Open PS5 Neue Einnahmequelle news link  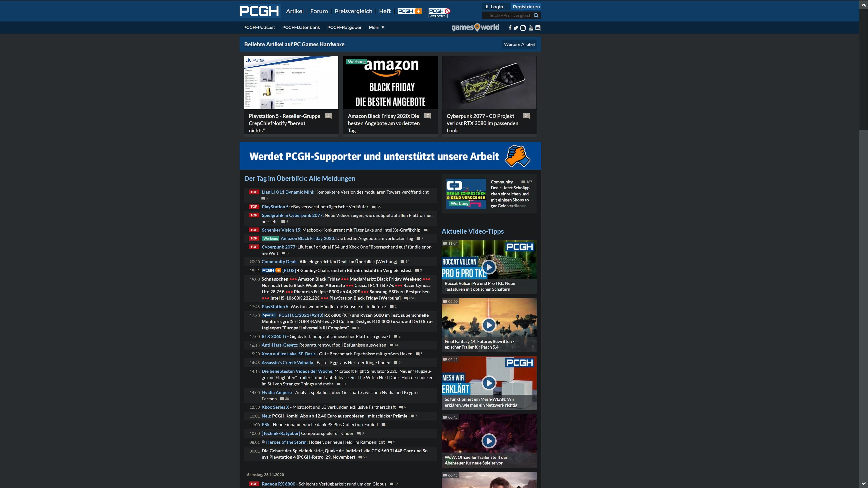(x=320, y=425)
